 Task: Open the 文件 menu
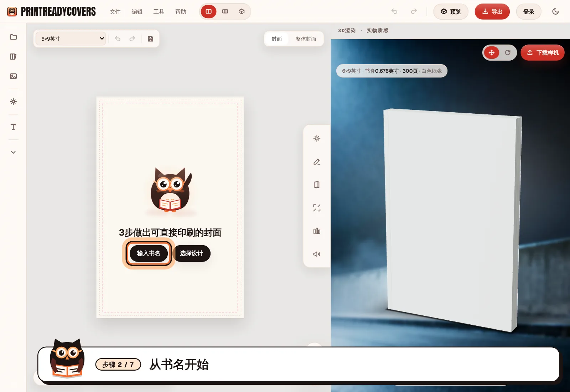115,11
